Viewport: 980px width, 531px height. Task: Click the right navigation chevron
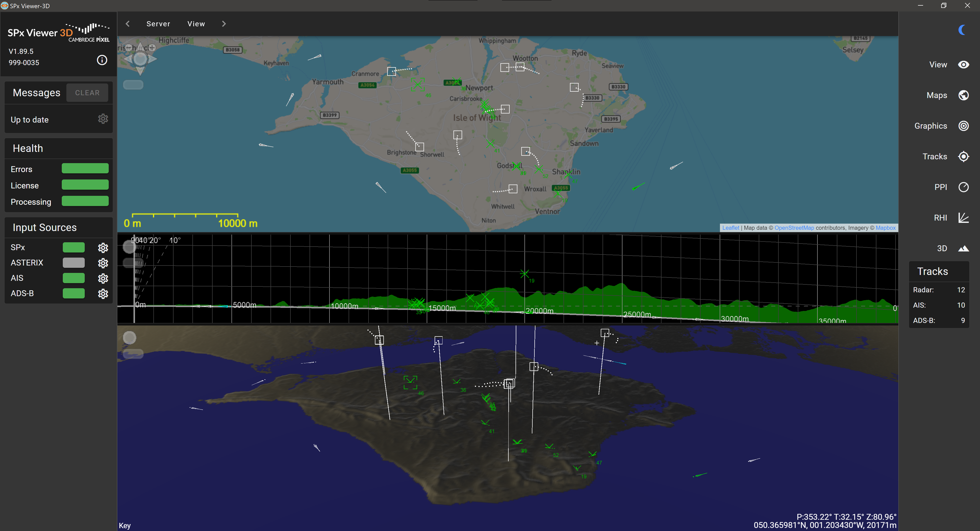pos(224,23)
